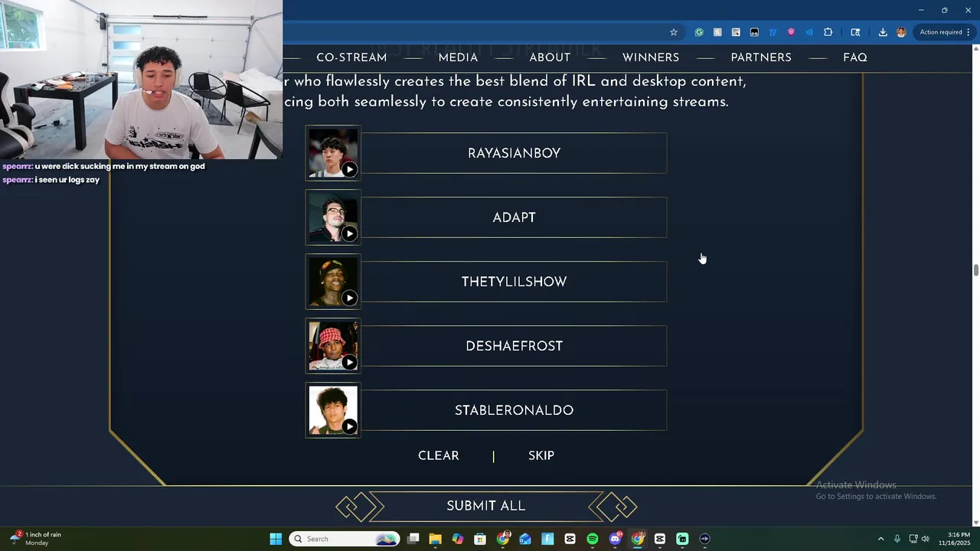The width and height of the screenshot is (980, 551).
Task: Open the Windows Start menu
Action: 276,539
